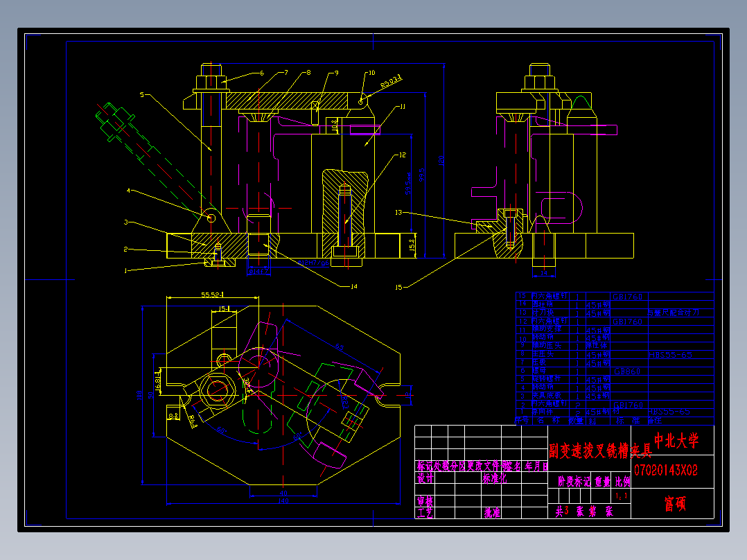Select part name 压板 in parts list
Image resolution: width=747 pixels, height=560 pixels.
click(x=539, y=362)
